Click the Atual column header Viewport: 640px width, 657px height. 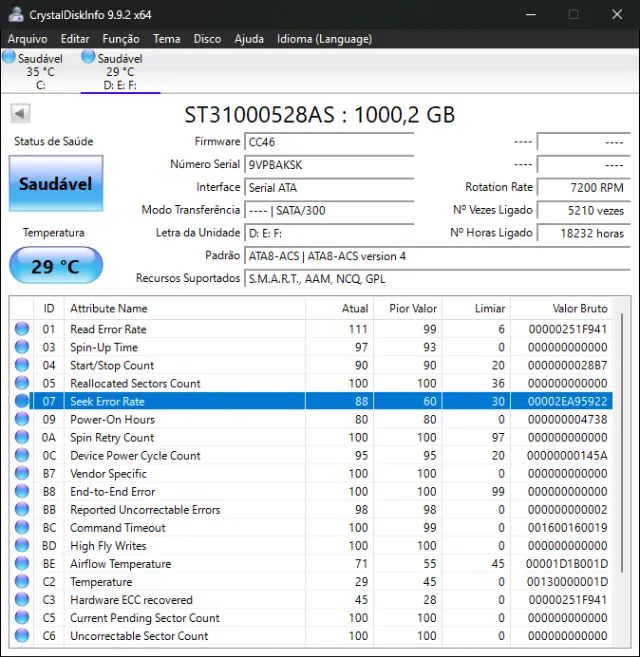pos(339,308)
